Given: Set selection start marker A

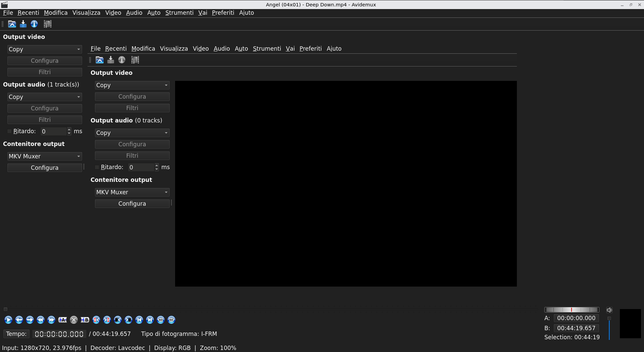Looking at the screenshot, I should coord(62,320).
